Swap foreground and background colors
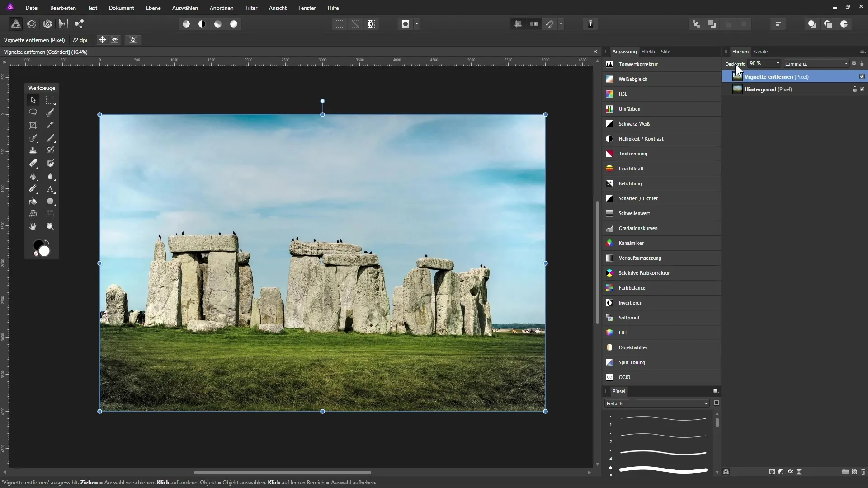Screen dimensions: 868x488 (47, 242)
